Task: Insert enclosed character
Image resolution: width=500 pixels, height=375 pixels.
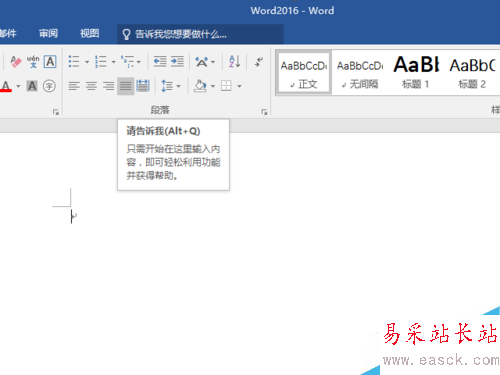Action: (x=49, y=86)
